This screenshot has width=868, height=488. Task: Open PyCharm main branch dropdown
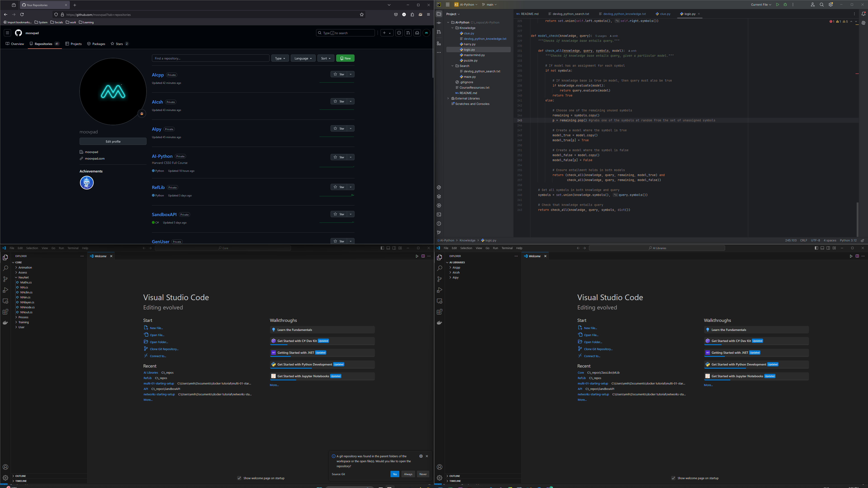coord(489,5)
